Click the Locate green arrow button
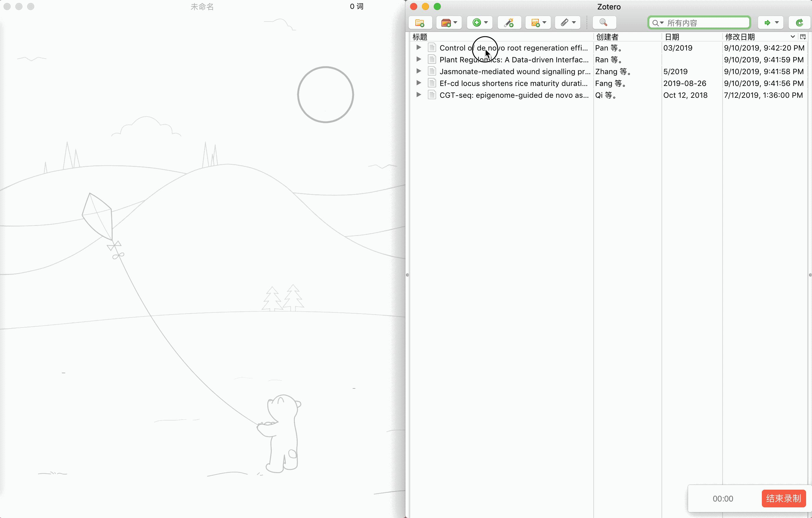This screenshot has width=812, height=518. 767,23
